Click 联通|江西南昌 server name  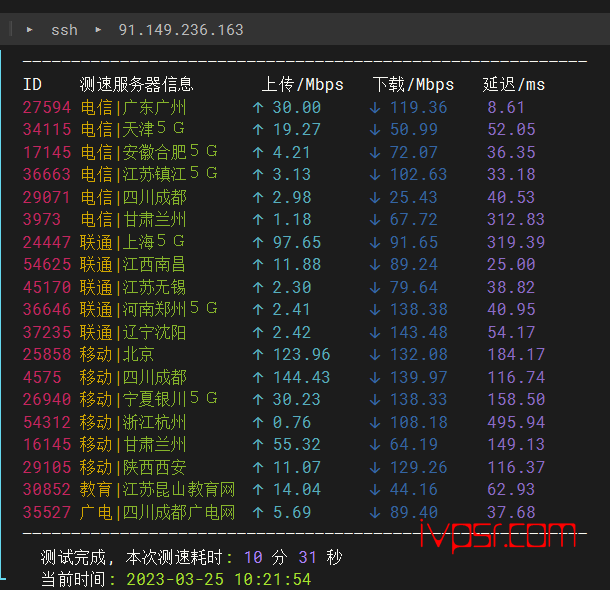point(133,264)
